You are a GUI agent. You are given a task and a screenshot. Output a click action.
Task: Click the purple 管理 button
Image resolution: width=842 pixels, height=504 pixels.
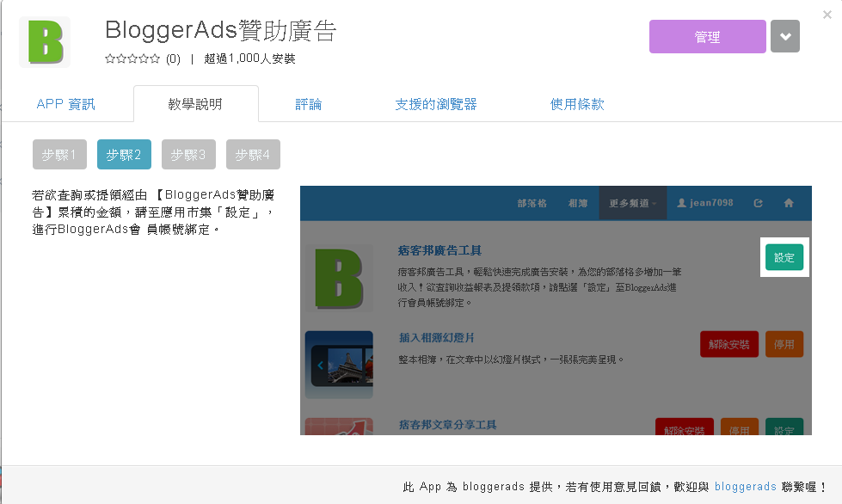[x=707, y=36]
